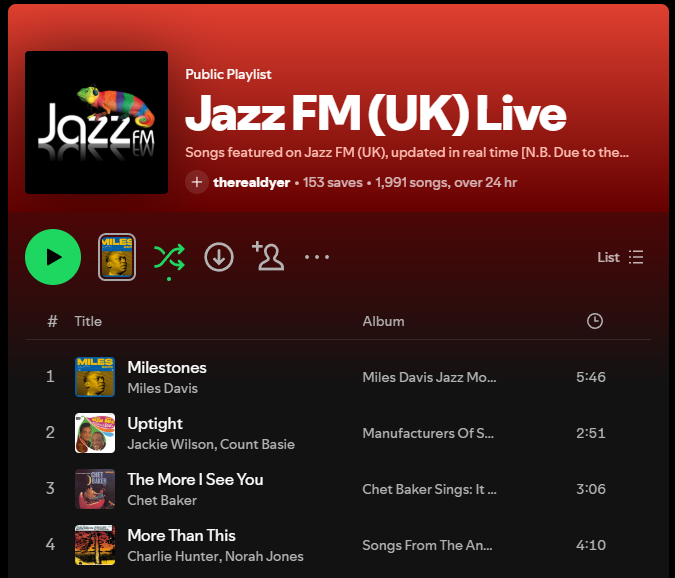Open the Norah Jones artist link
The height and width of the screenshot is (578, 675).
264,556
